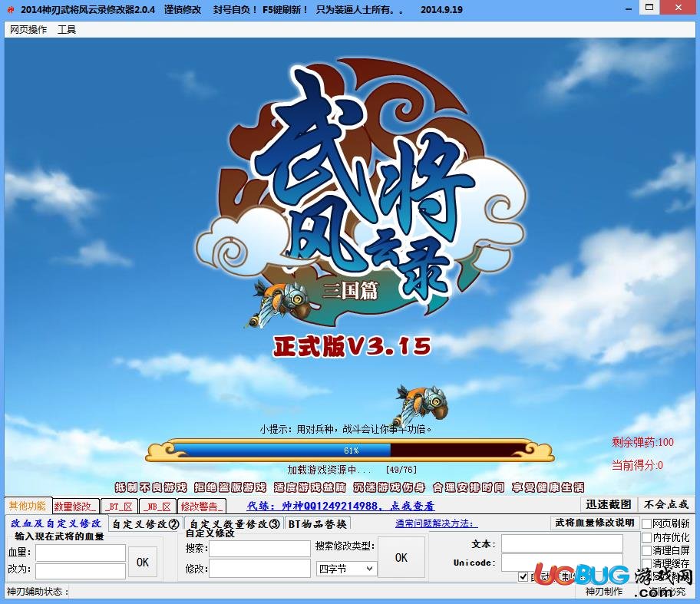Click the 加载游戏资源中 status text
700x604 pixels.
click(329, 470)
